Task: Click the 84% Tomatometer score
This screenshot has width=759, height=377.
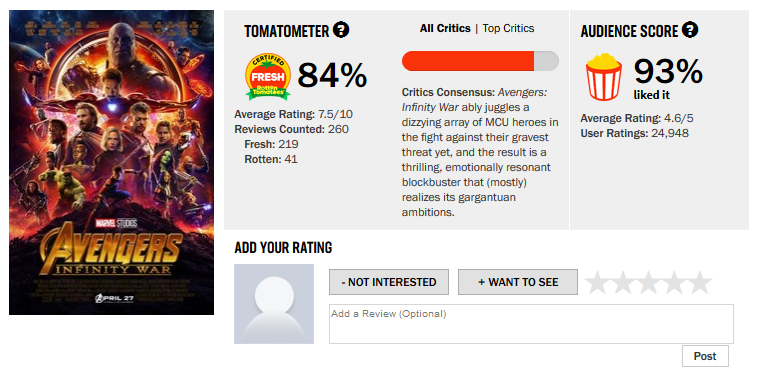Action: click(332, 76)
